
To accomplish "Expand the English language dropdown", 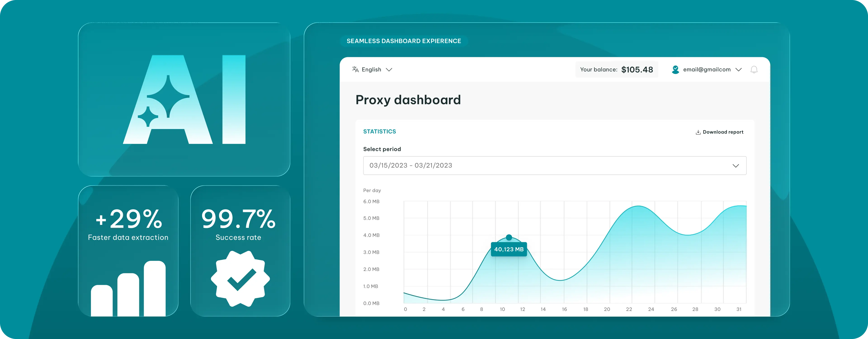I will (x=389, y=70).
